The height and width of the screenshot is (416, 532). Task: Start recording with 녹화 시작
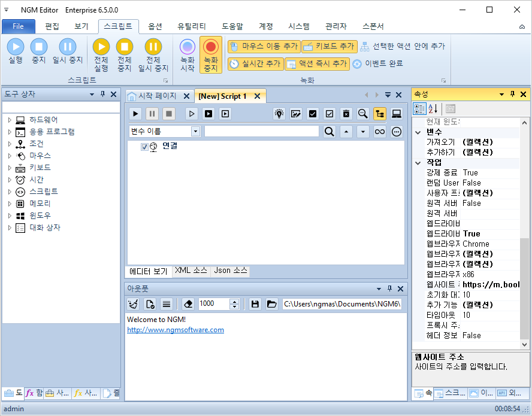click(x=188, y=55)
